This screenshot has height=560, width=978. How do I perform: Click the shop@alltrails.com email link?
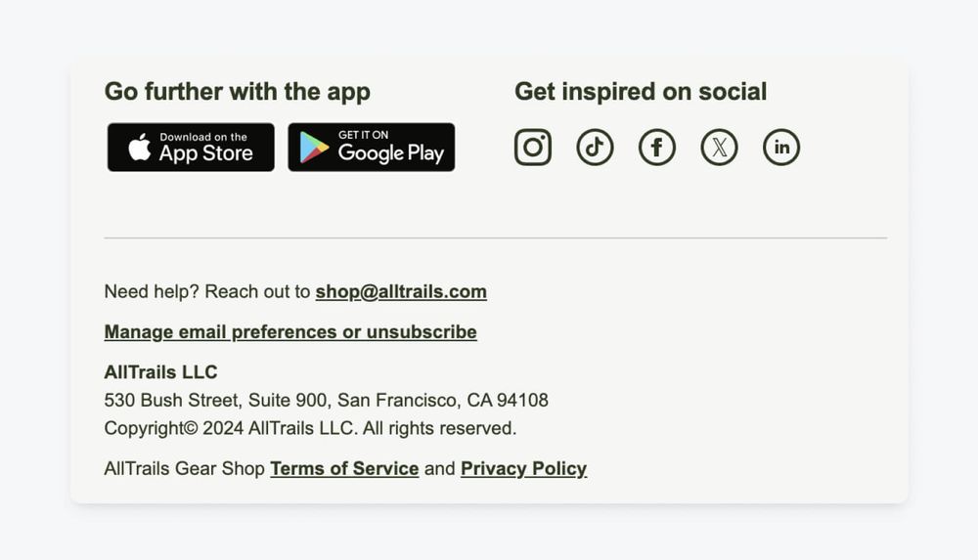pos(401,291)
